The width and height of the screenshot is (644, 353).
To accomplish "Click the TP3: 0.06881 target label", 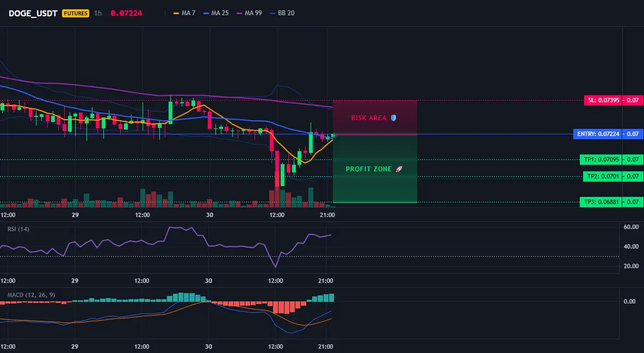I will coord(601,202).
